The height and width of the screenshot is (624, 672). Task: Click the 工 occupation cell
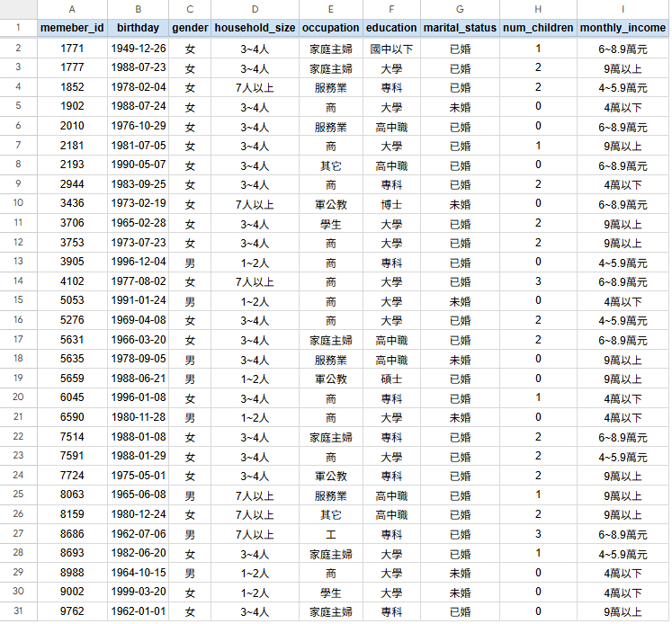[x=330, y=534]
